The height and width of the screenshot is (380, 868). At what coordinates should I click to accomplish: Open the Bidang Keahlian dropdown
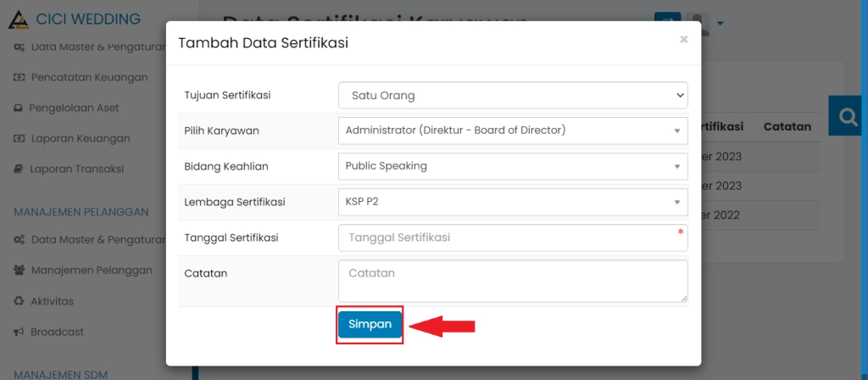pyautogui.click(x=513, y=166)
